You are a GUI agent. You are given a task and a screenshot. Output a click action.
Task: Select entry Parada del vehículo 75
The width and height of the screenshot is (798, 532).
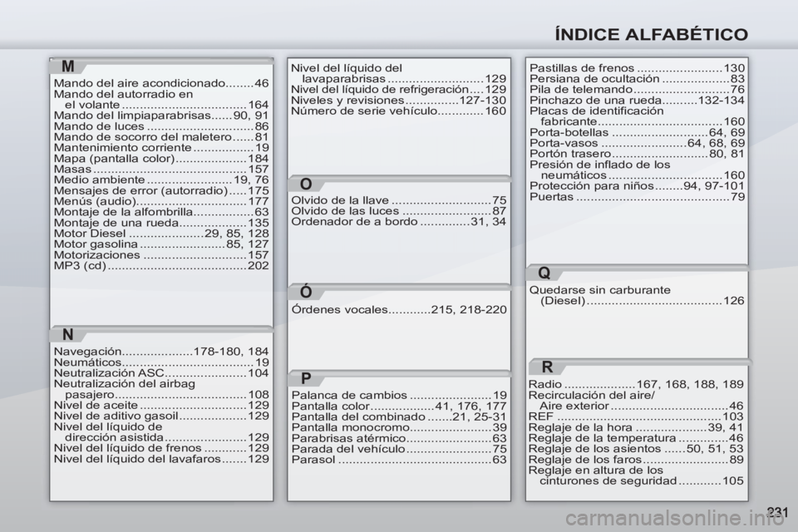pos(399,449)
